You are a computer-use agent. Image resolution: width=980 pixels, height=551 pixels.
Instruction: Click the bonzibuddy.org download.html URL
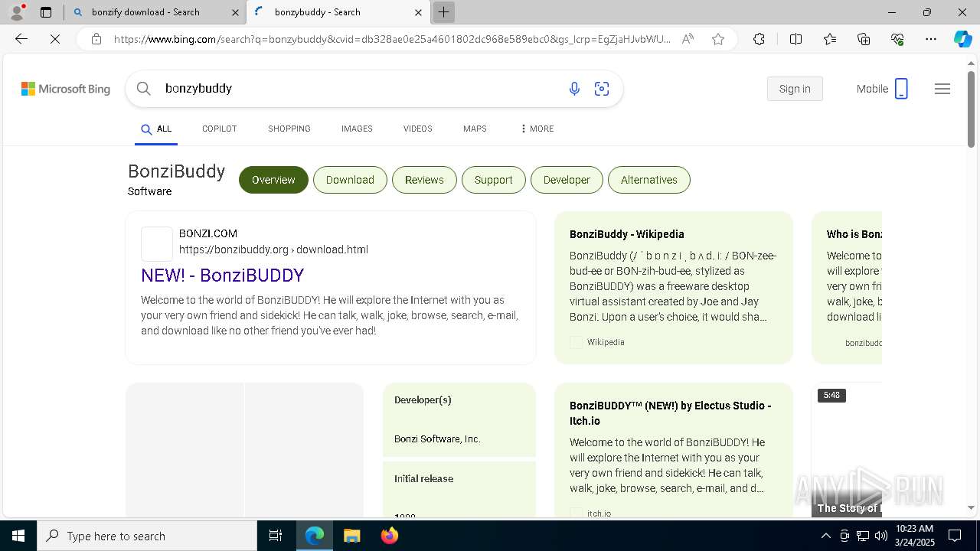pyautogui.click(x=273, y=249)
